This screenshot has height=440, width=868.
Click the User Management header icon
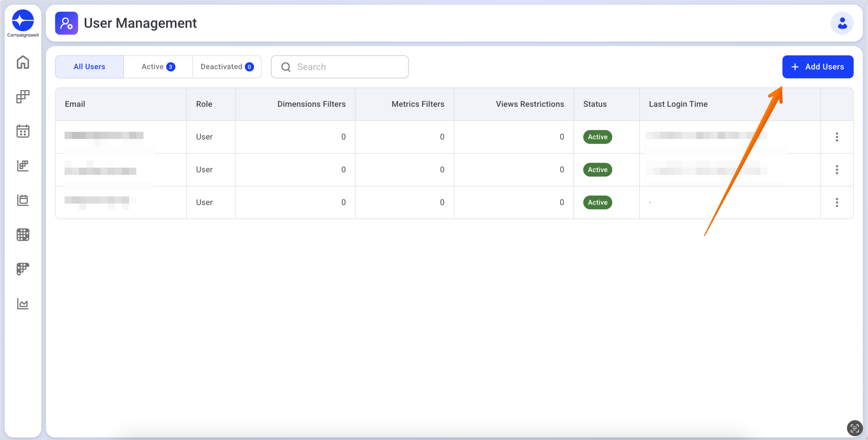[66, 23]
